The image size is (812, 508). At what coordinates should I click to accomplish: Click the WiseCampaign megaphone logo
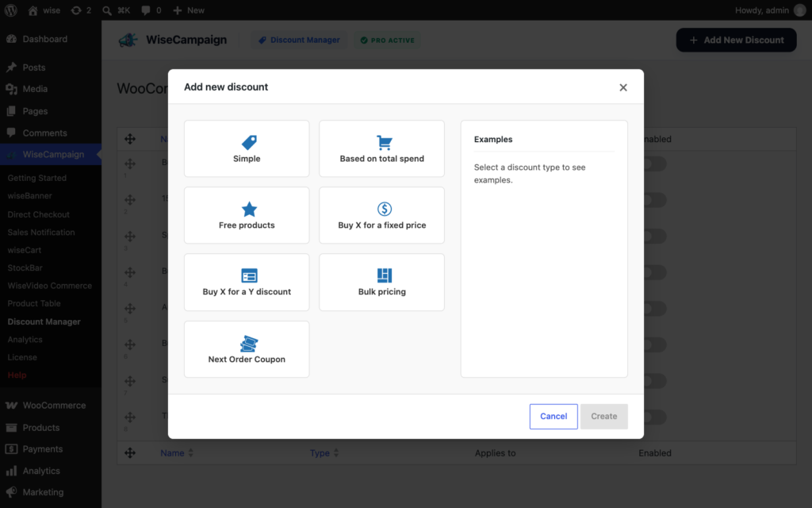pyautogui.click(x=128, y=40)
